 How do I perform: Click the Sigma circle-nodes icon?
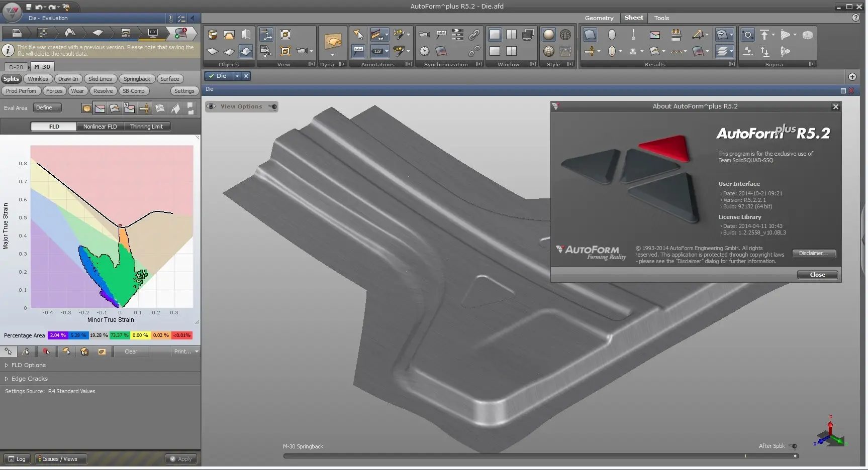coord(747,35)
